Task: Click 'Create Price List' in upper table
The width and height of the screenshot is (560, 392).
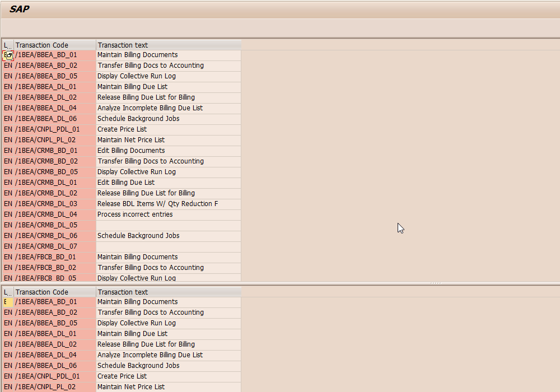Action: pos(122,129)
